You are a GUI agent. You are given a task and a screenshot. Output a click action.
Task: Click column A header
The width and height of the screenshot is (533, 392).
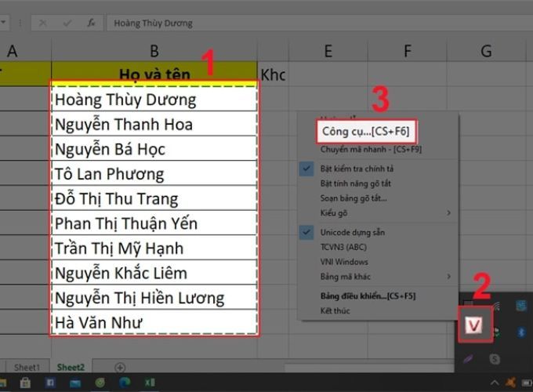pyautogui.click(x=13, y=51)
